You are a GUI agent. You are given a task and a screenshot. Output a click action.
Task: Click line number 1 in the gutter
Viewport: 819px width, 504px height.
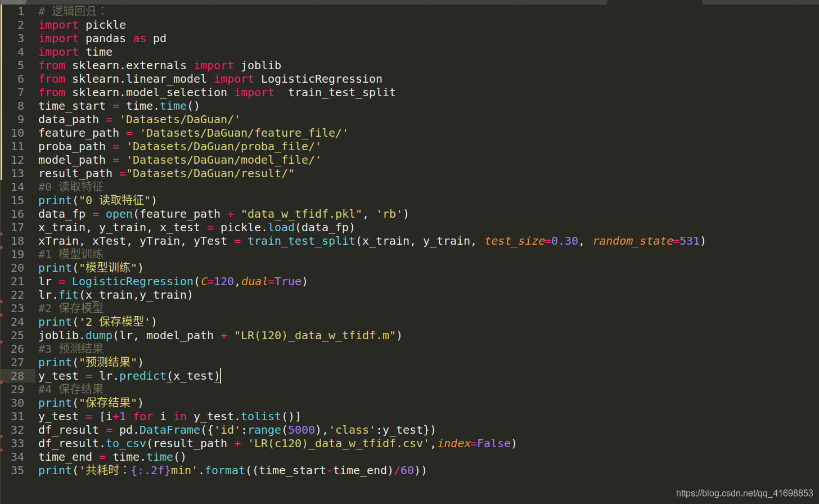click(x=21, y=11)
